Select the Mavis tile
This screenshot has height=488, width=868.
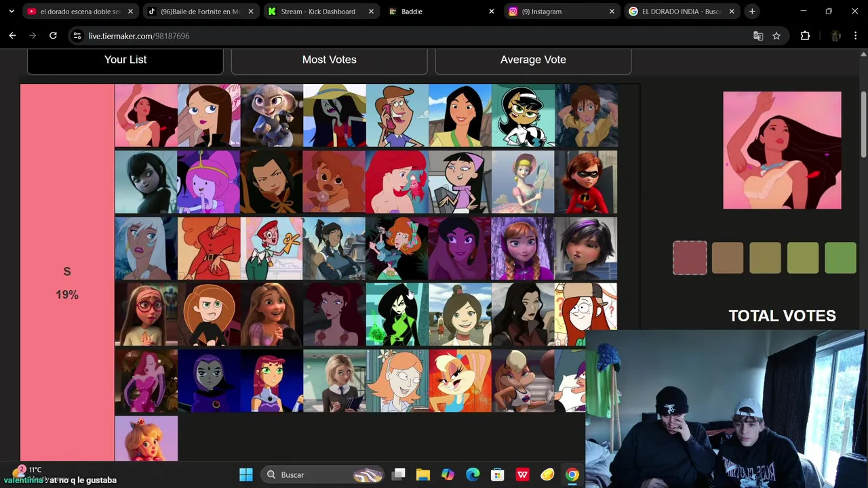[146, 182]
